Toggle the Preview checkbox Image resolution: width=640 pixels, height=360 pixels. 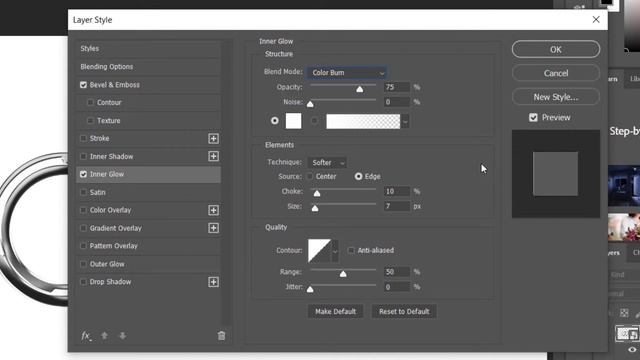click(x=533, y=118)
